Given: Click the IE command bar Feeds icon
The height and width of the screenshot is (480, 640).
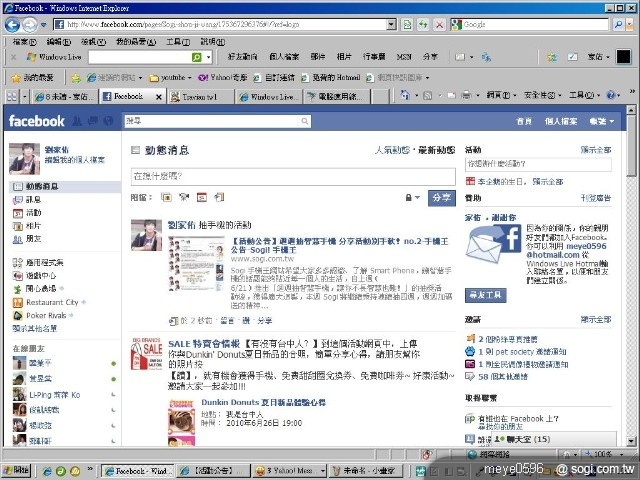Looking at the screenshot, I should click(427, 96).
